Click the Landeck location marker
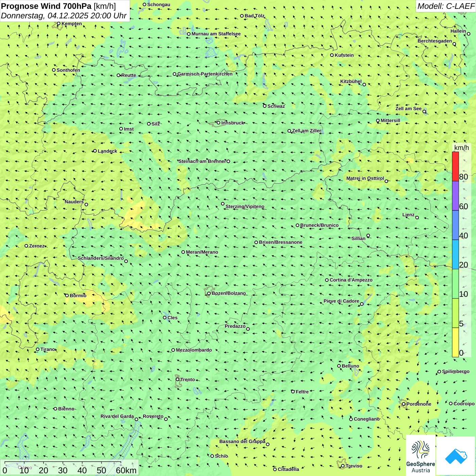 click(95, 151)
